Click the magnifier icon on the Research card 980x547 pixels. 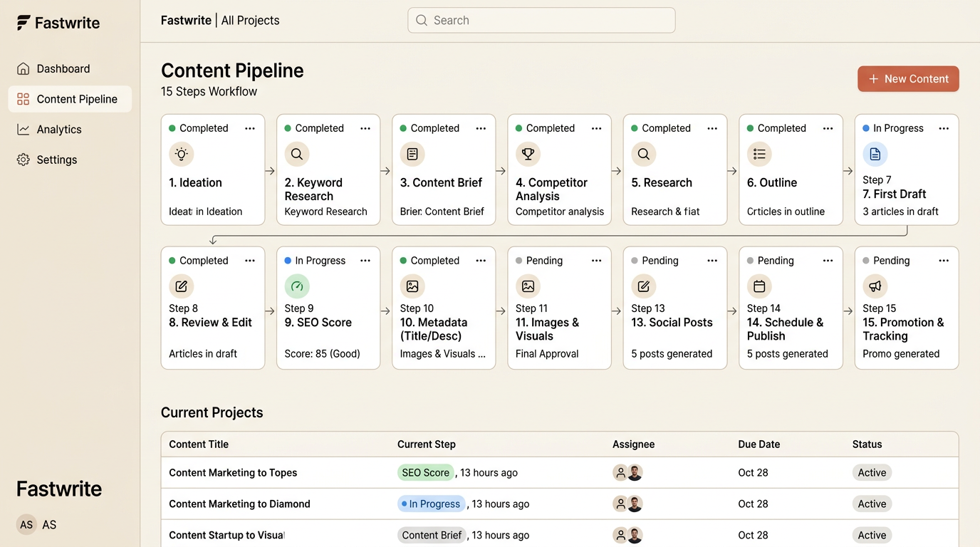644,154
